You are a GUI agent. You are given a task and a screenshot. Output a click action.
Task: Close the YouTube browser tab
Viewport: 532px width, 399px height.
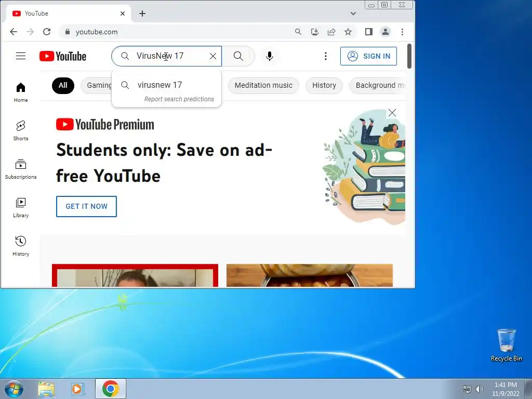(x=123, y=14)
